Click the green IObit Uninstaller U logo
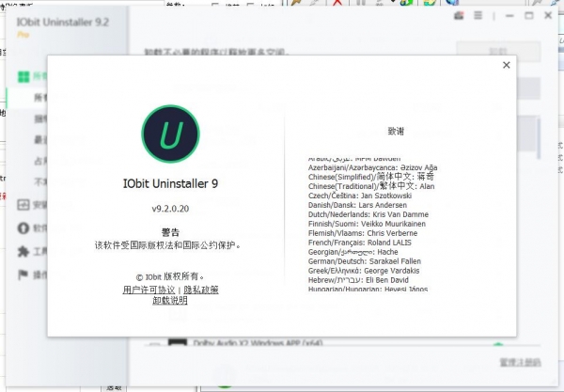 pyautogui.click(x=170, y=133)
